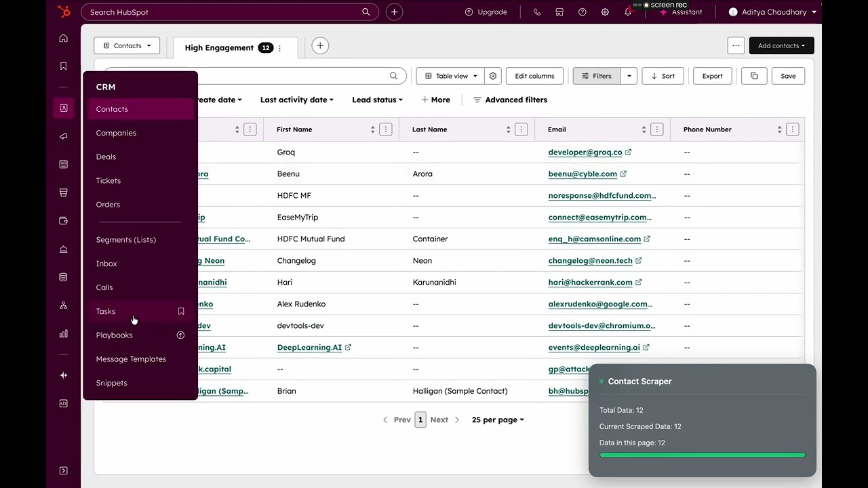Open table view settings gear icon

(x=493, y=76)
